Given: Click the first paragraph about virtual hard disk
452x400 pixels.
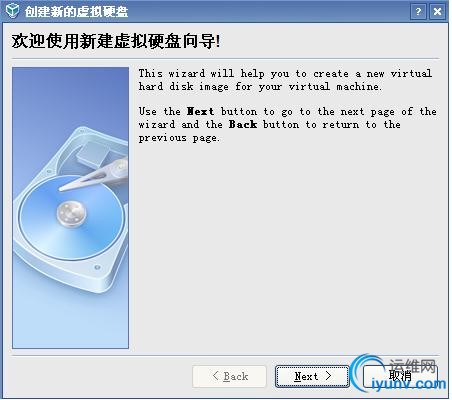Looking at the screenshot, I should [x=285, y=80].
